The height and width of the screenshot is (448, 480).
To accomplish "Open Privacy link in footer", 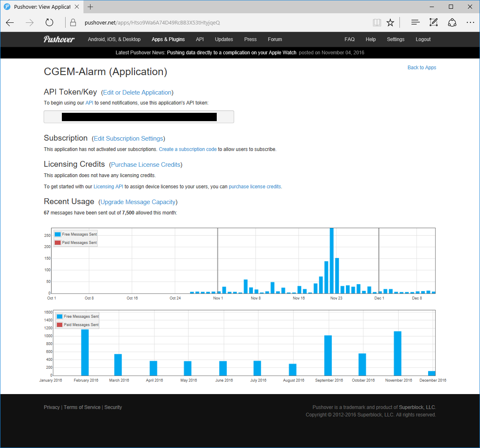I will (52, 407).
